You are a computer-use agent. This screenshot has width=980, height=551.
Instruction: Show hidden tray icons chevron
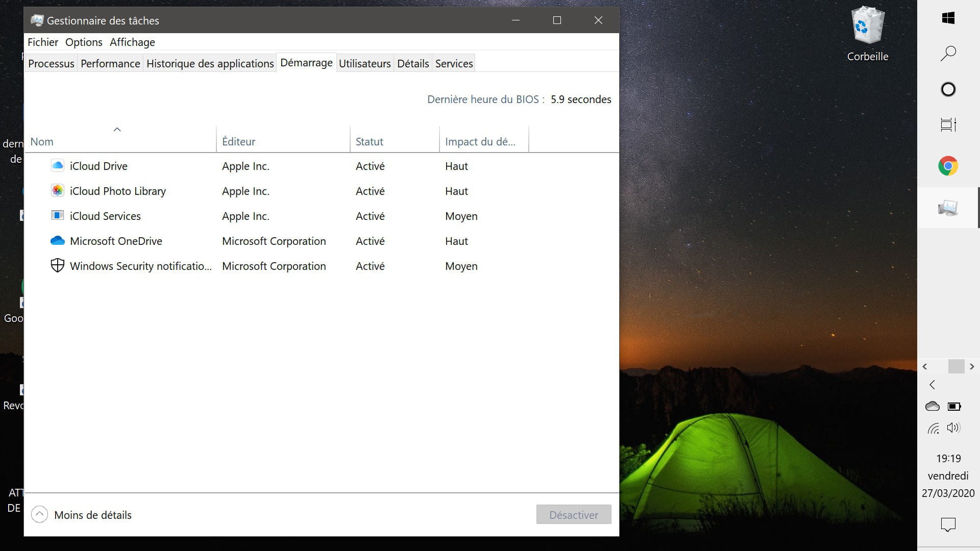(x=932, y=385)
